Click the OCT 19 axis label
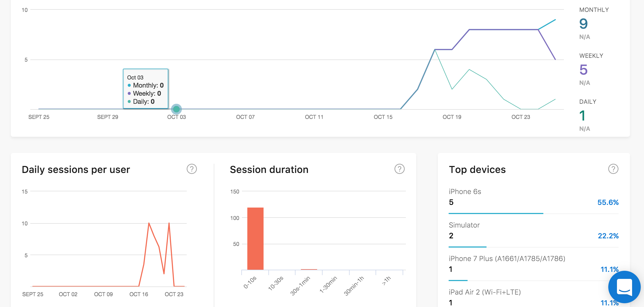 452,117
